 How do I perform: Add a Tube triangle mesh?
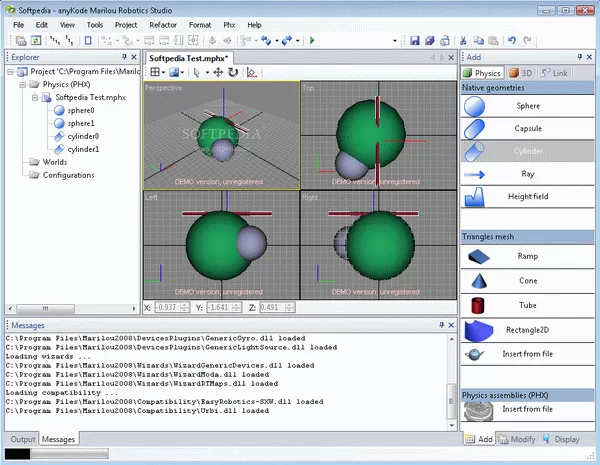(527, 305)
